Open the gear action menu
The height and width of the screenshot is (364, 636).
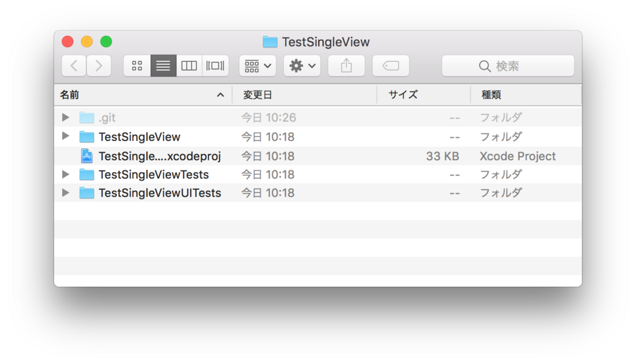(302, 66)
